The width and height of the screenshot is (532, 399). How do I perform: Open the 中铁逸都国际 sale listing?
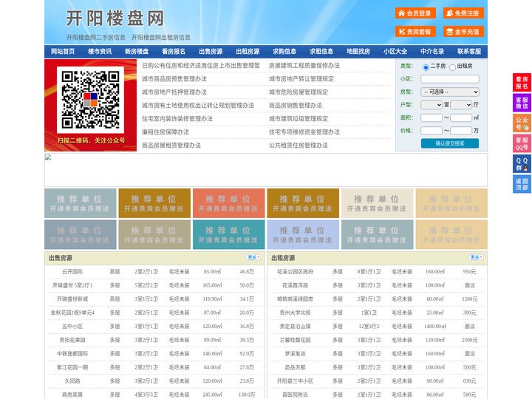[72, 353]
